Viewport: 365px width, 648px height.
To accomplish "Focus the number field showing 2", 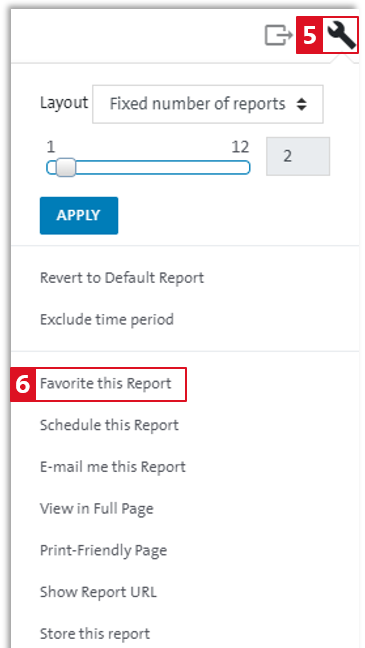I will point(298,156).
